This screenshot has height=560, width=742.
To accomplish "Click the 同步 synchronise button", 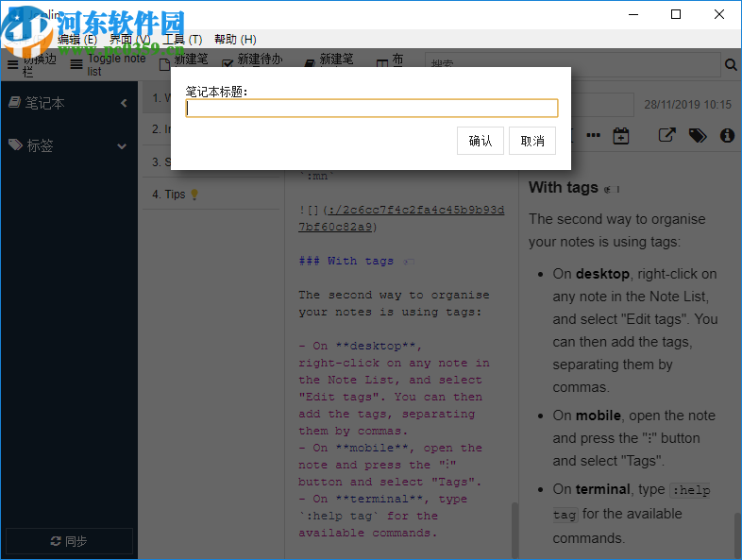I will pyautogui.click(x=69, y=541).
